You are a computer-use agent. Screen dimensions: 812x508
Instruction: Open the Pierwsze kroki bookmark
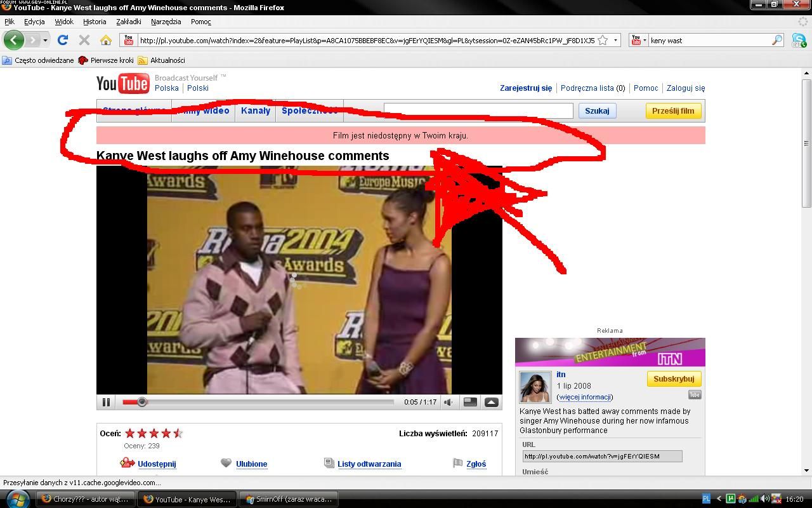tap(106, 60)
